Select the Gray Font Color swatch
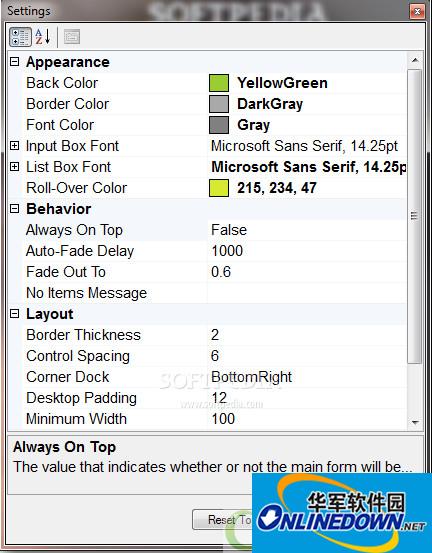This screenshot has width=432, height=553. pyautogui.click(x=219, y=125)
